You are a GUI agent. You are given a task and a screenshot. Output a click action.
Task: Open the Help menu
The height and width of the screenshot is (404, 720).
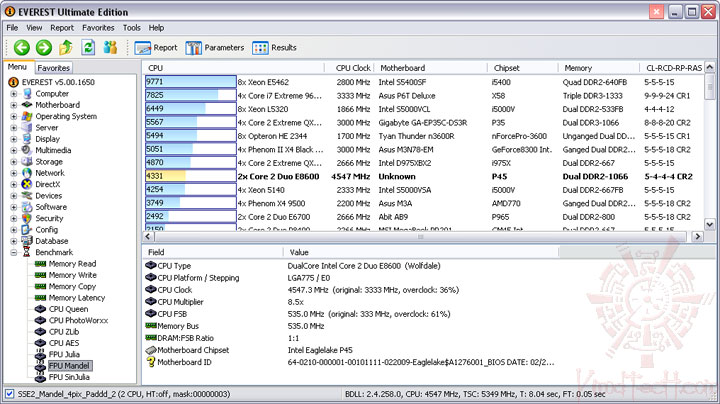[156, 28]
